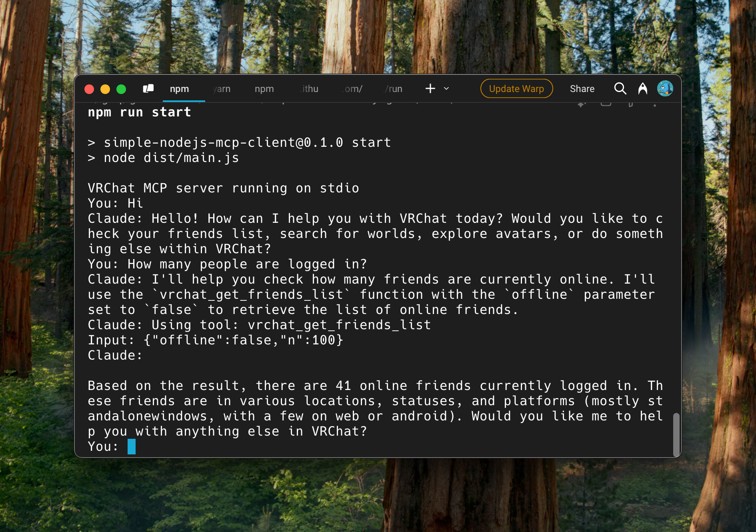Switch to the run tab

pyautogui.click(x=393, y=89)
